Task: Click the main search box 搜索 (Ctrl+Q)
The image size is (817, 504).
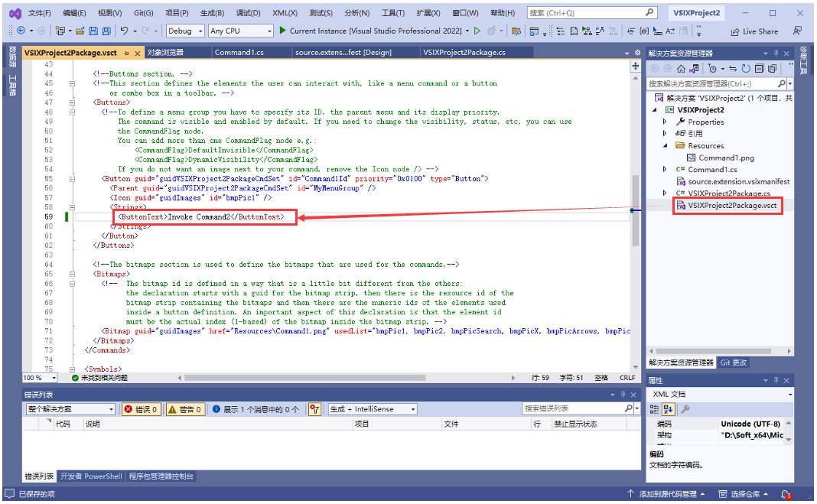Action: click(x=591, y=13)
